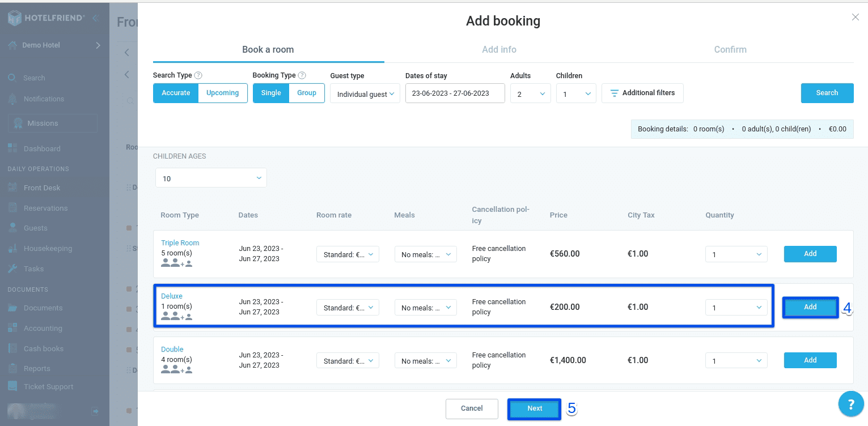The width and height of the screenshot is (868, 426).
Task: Open Ticket Support from the sidebar
Action: tap(49, 386)
